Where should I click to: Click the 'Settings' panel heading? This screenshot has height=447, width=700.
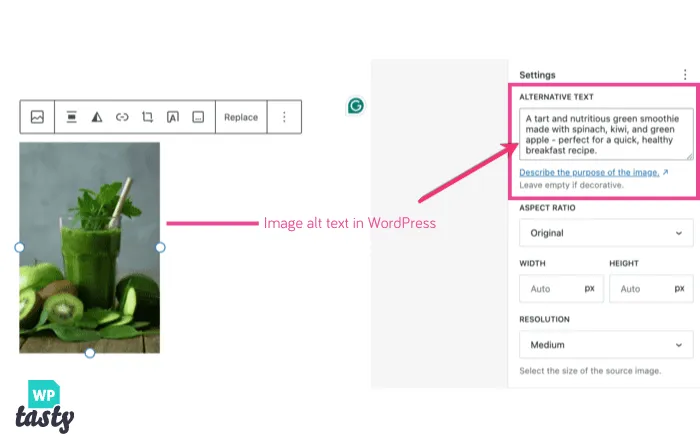click(537, 75)
